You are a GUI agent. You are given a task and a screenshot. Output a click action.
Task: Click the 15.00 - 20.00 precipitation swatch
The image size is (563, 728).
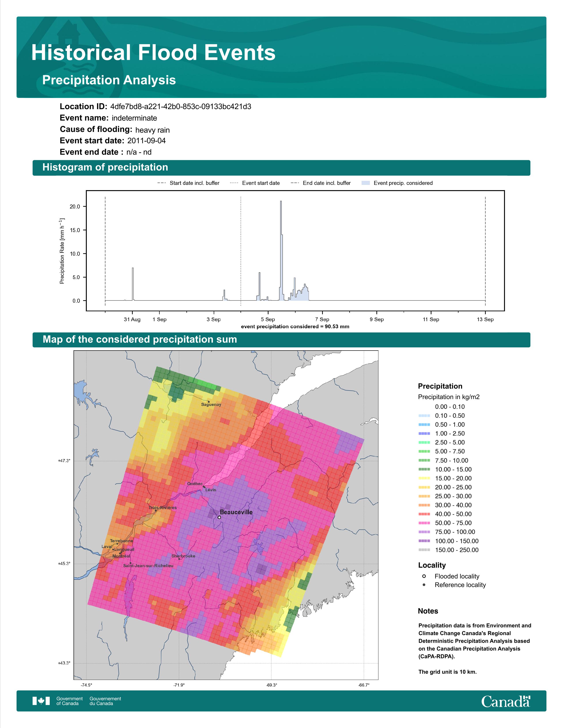pyautogui.click(x=424, y=478)
